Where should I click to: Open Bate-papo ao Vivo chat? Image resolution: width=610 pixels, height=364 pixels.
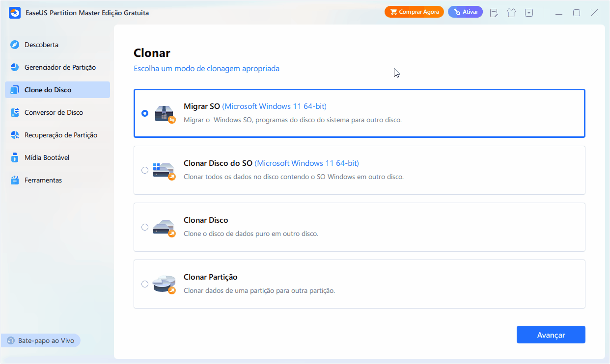pyautogui.click(x=41, y=340)
